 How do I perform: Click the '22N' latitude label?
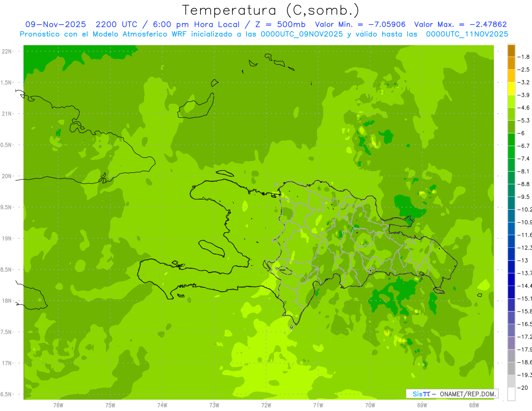click(x=7, y=51)
